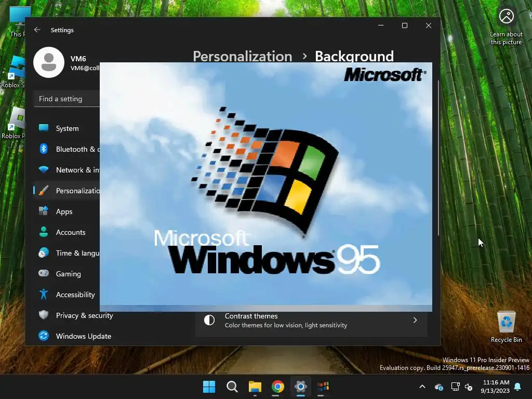The image size is (532, 399).
Task: Click the Settings gear taskbar icon
Action: [301, 387]
